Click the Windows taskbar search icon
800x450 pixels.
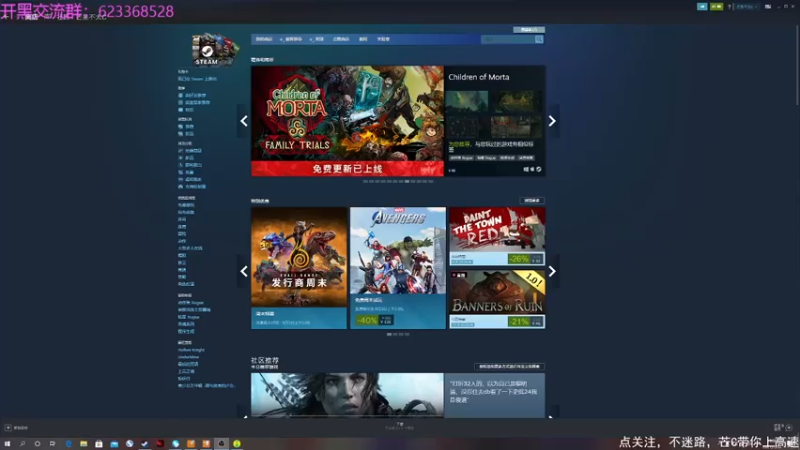click(22, 444)
